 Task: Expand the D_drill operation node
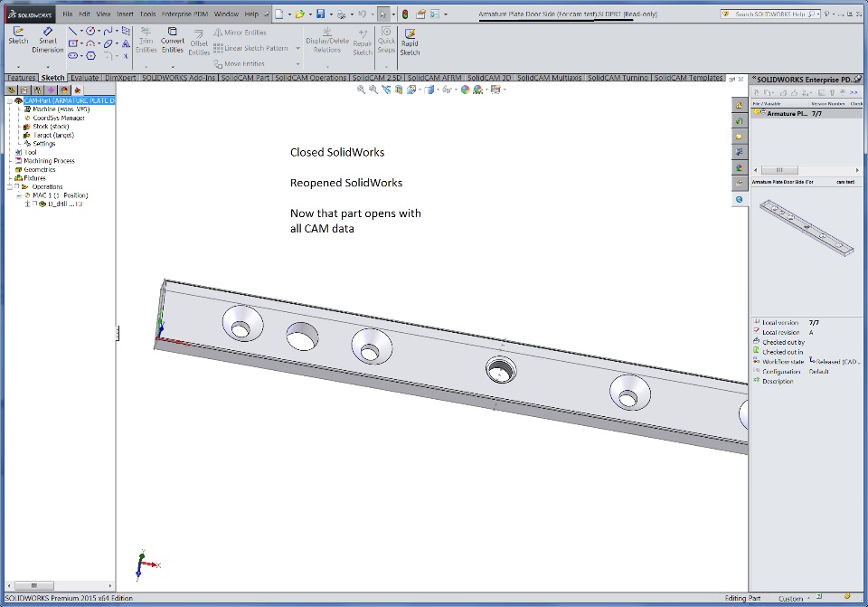click(x=28, y=204)
